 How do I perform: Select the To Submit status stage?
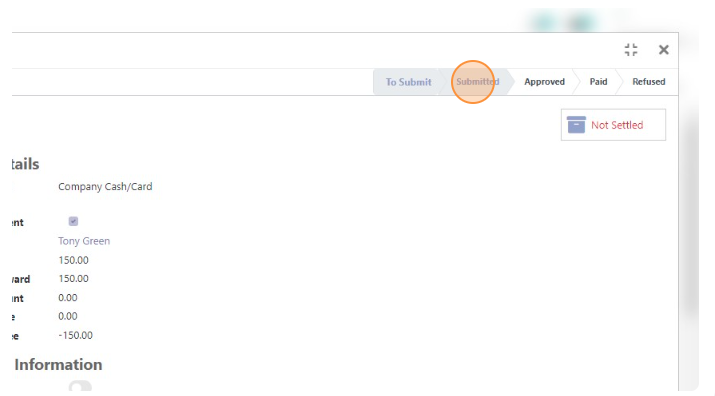(x=408, y=82)
